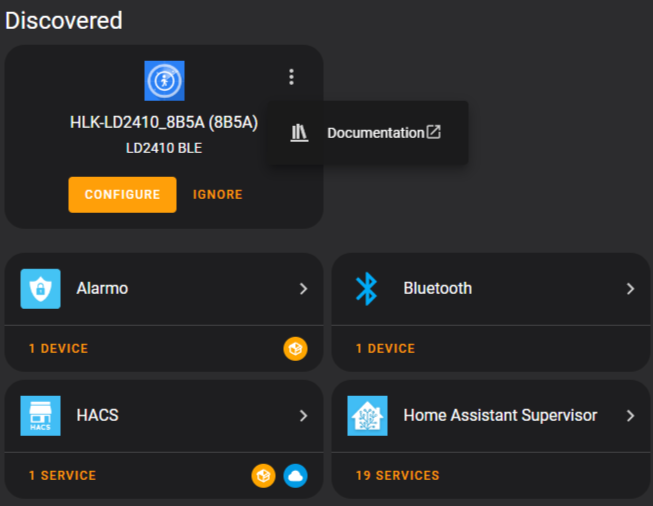Image resolution: width=653 pixels, height=506 pixels.
Task: Open HACS 1 SERVICE link
Action: (x=62, y=476)
